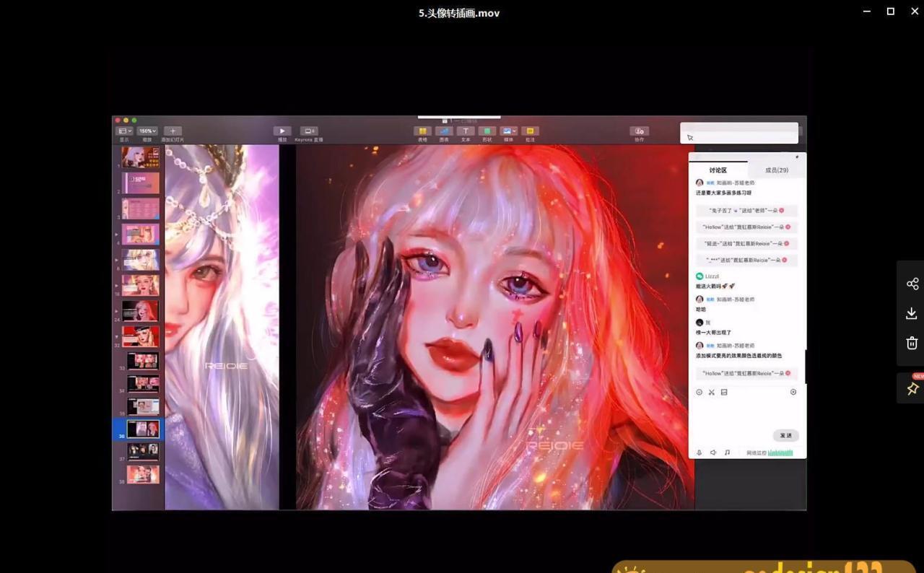Open the View dropdown in Keynote toolbar
The image size is (924, 573).
click(124, 131)
